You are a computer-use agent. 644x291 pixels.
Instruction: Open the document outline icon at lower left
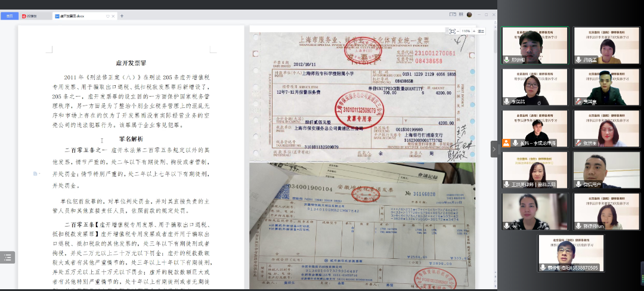(x=7, y=258)
